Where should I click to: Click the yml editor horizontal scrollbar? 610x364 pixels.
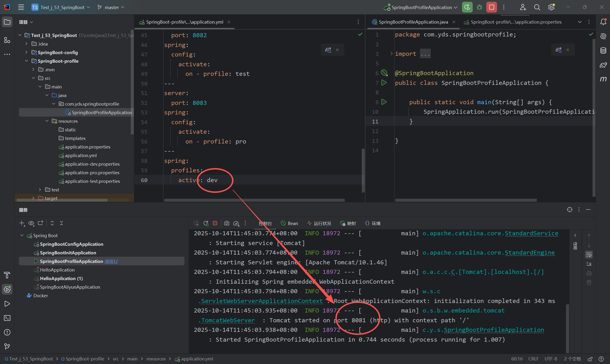coord(254,200)
